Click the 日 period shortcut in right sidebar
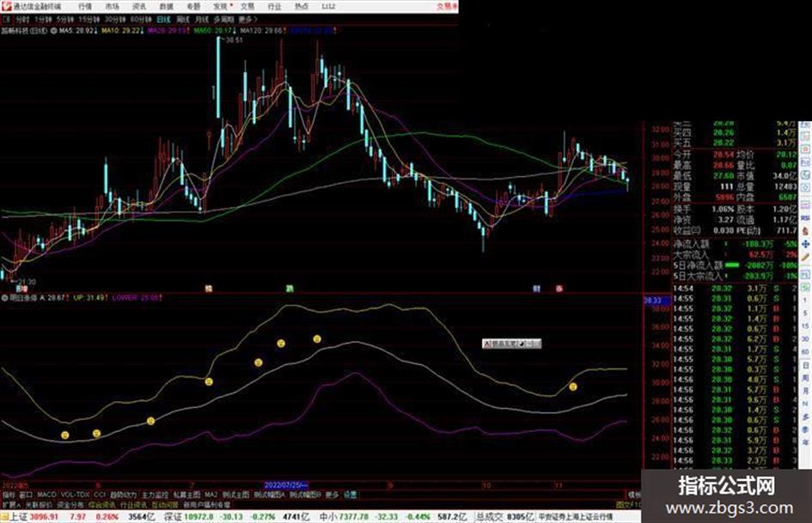 (x=805, y=365)
